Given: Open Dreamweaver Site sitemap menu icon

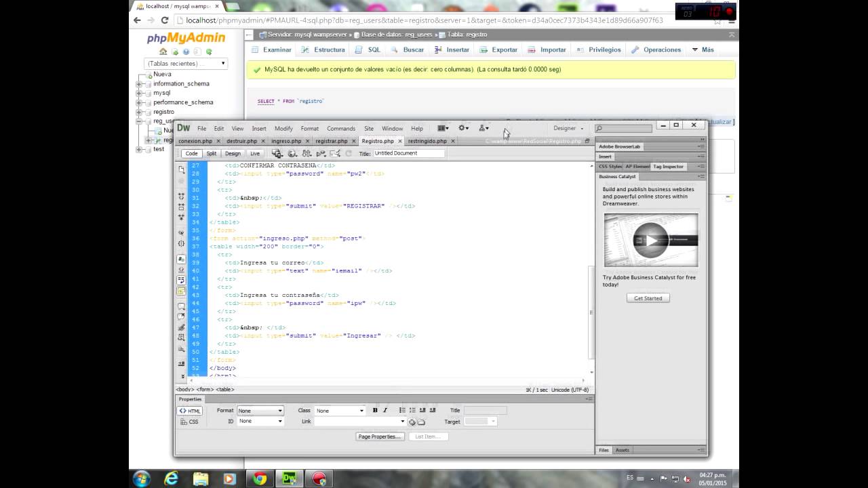Looking at the screenshot, I should pyautogui.click(x=484, y=128).
